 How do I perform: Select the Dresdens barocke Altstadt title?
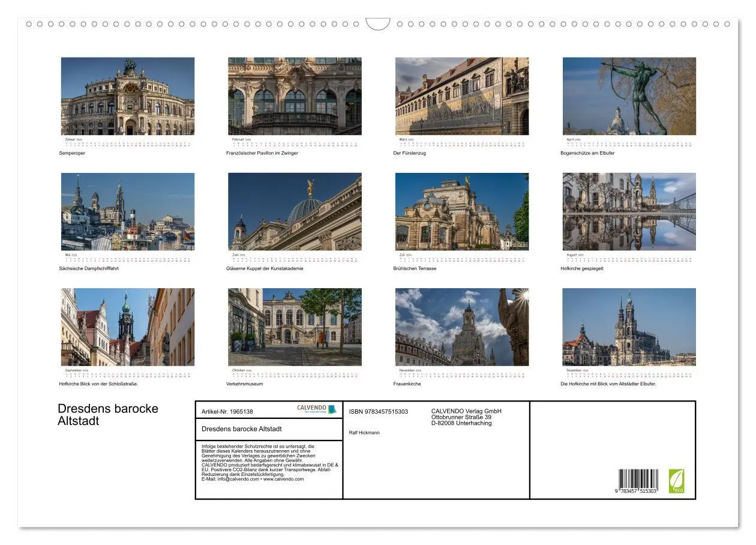[108, 414]
